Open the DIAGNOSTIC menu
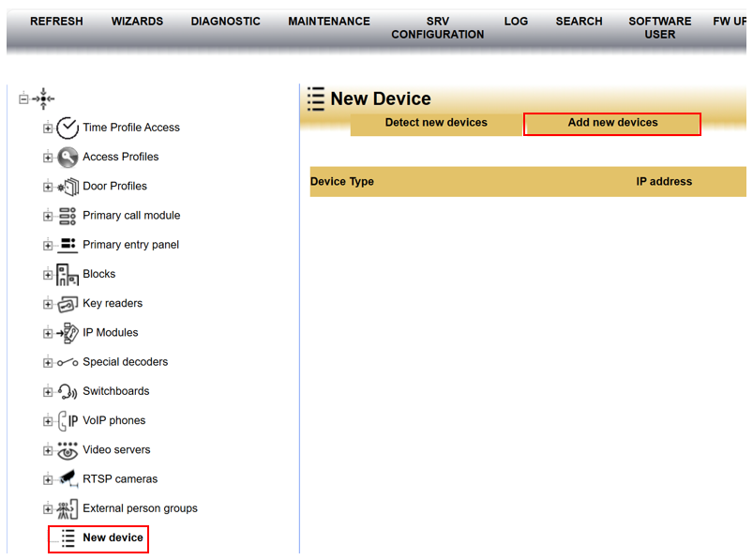Viewport: 753px width, 560px height. [226, 22]
